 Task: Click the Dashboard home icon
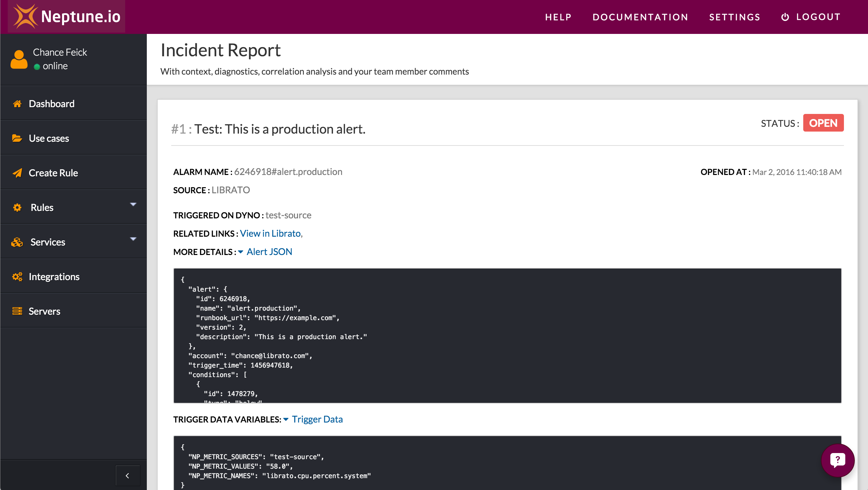tap(17, 104)
